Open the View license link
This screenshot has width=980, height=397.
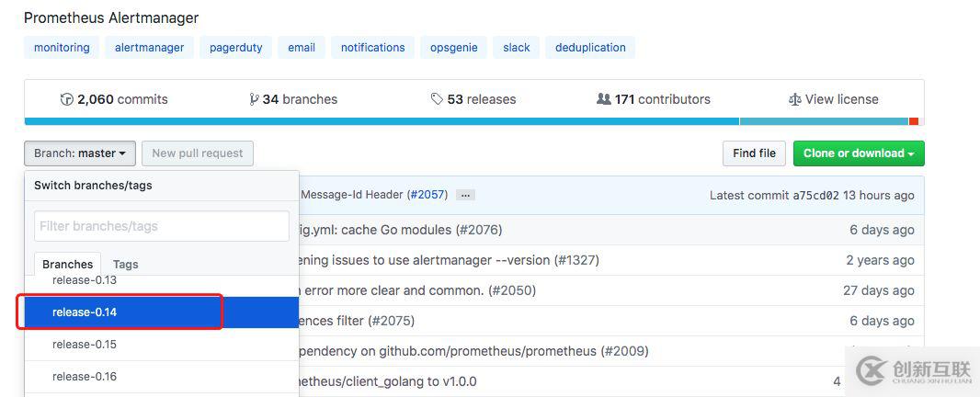[833, 99]
